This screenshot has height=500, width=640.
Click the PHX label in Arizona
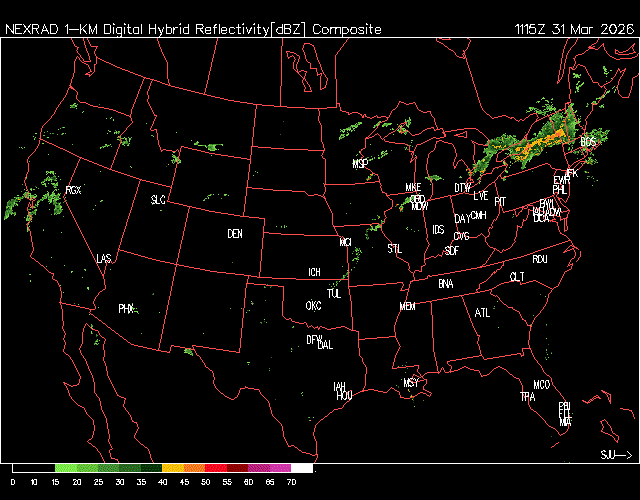click(126, 309)
